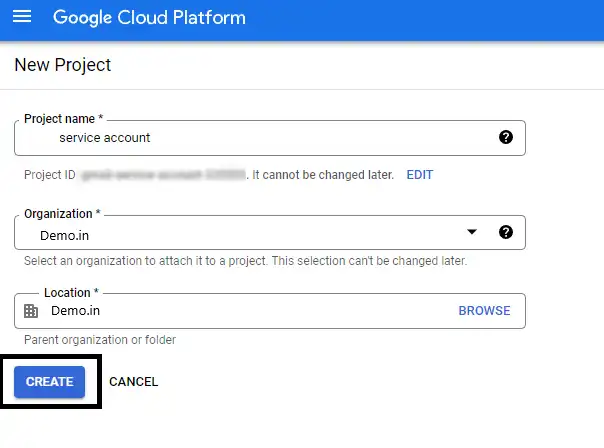Click the CANCEL button
This screenshot has width=604, height=448.
134,382
